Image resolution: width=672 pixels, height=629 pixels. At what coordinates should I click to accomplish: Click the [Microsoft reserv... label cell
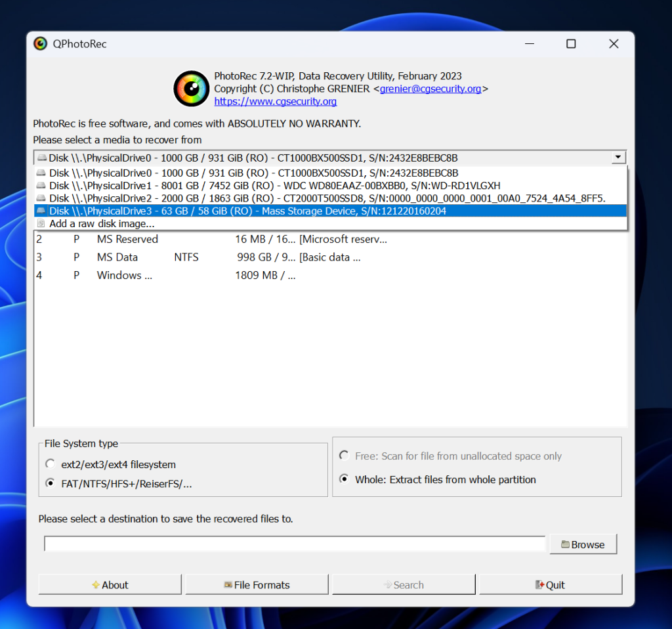pos(343,239)
